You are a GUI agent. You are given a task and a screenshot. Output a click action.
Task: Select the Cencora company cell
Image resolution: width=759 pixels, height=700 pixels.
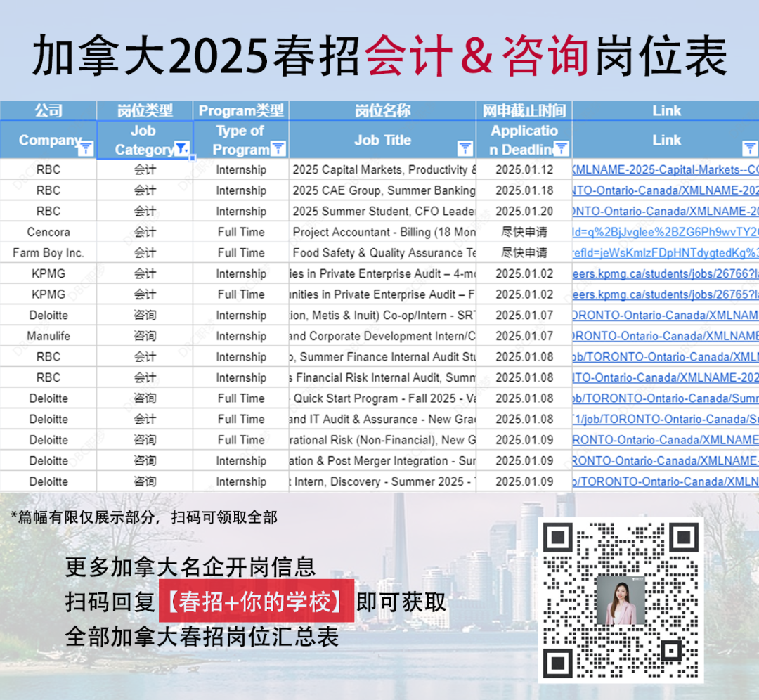48,233
